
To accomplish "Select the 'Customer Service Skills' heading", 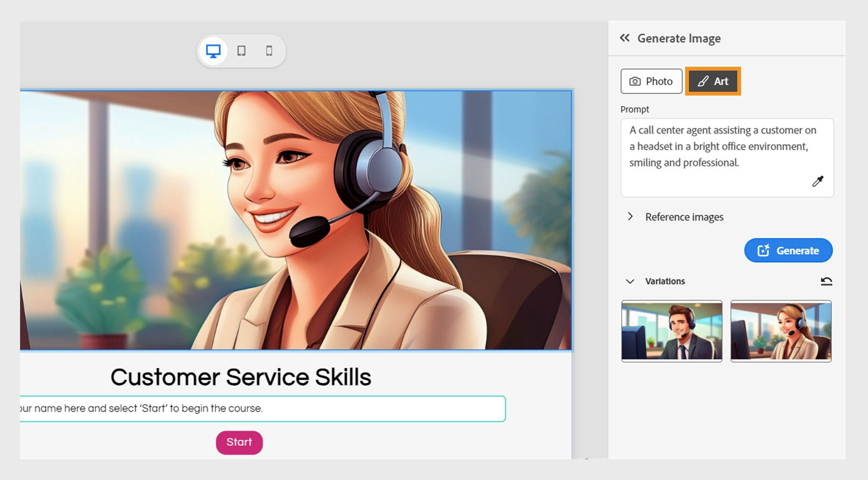I will 241,377.
